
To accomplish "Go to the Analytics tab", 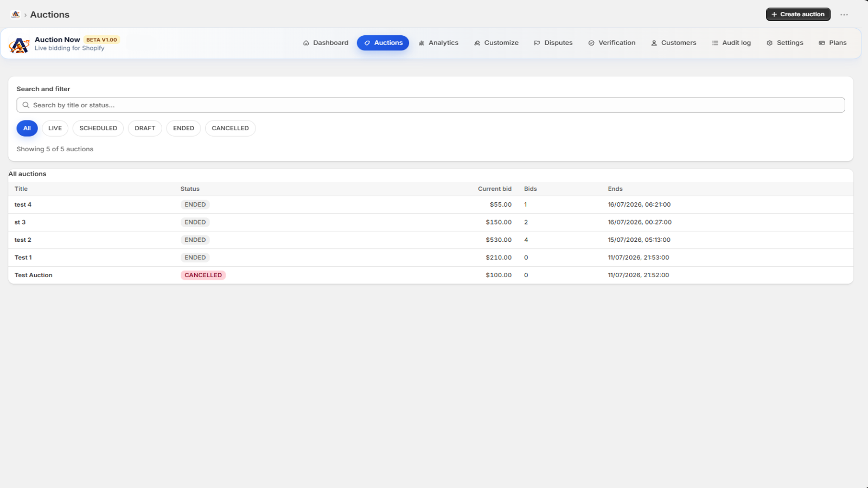I will (438, 43).
